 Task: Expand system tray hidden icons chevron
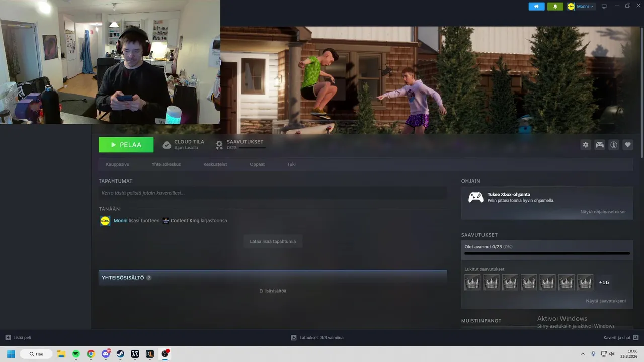click(583, 354)
